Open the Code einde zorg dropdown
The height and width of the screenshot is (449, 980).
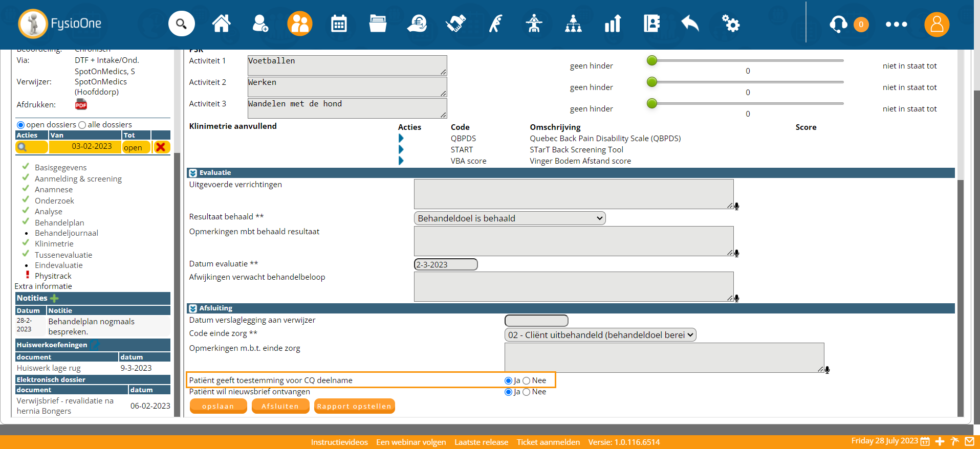coord(600,335)
